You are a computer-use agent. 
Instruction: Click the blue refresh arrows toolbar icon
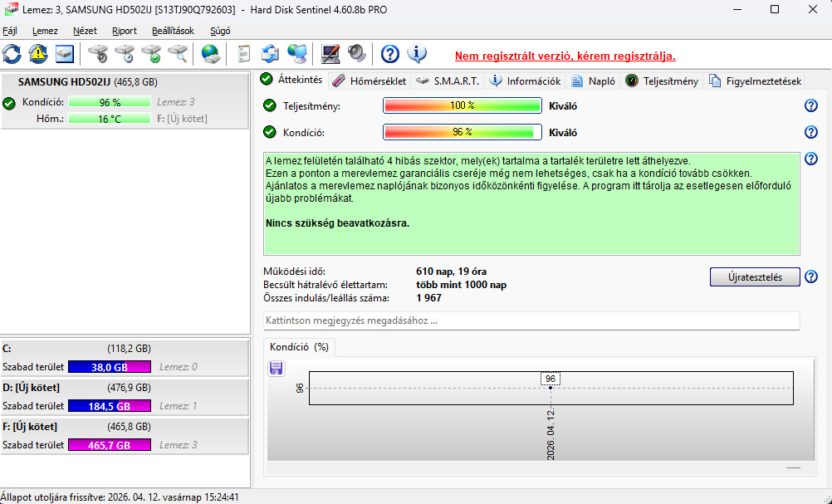point(12,54)
